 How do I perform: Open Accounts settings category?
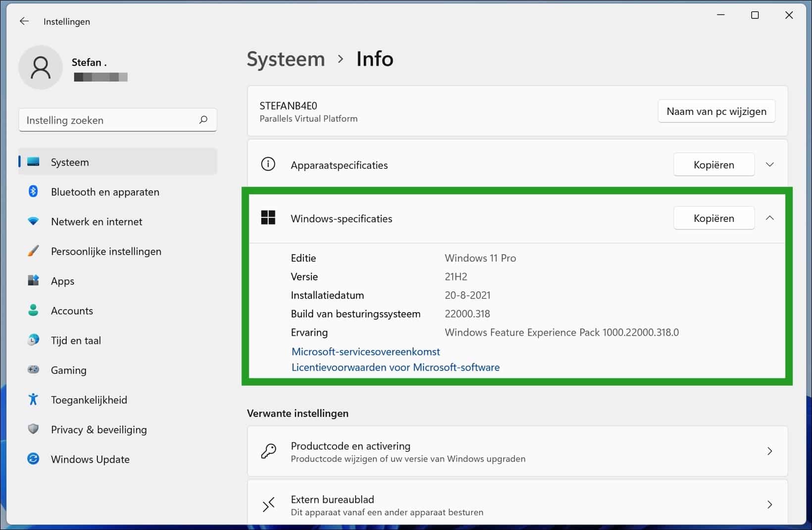point(118,311)
